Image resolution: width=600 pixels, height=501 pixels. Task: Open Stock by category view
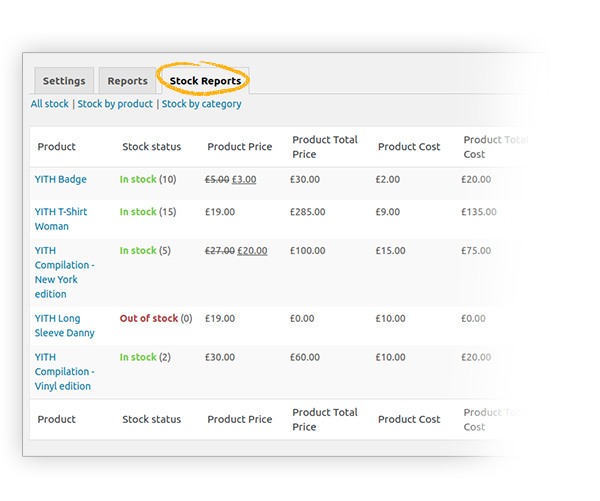pos(201,104)
